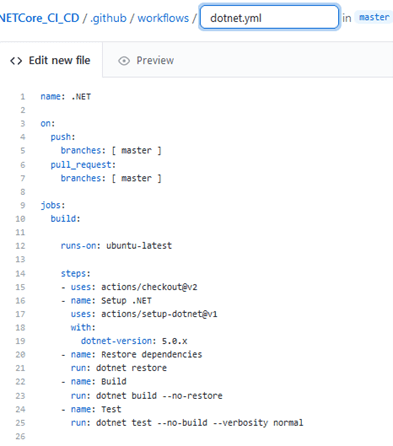Click the dotnet.yml filename input field
This screenshot has width=393, height=446.
[269, 18]
